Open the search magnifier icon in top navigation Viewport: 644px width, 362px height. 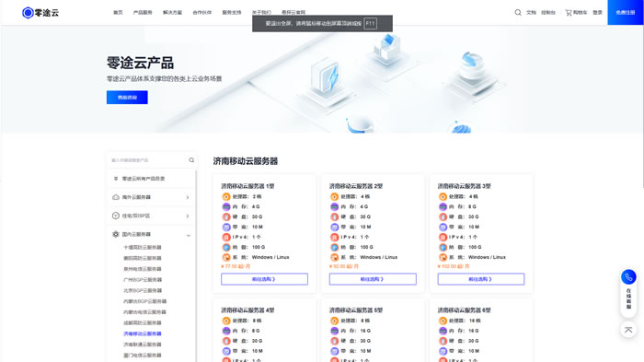point(518,12)
